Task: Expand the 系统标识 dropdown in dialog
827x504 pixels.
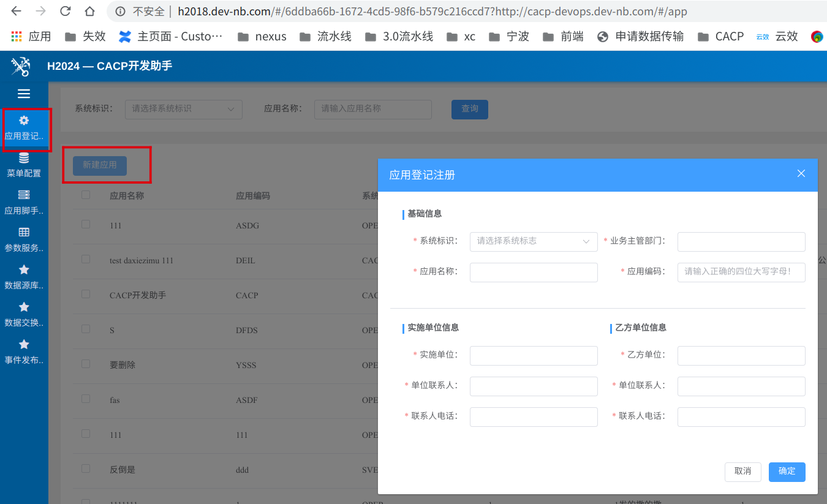Action: coord(533,241)
